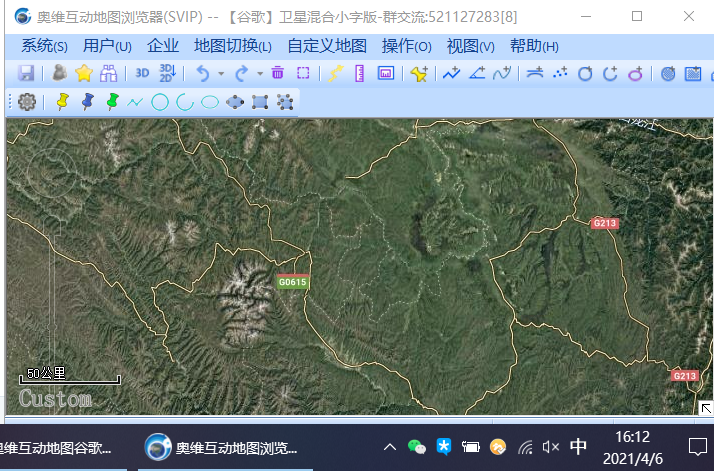Click the battery icon in tray
Screen dimensions: 714x471
tap(470, 447)
